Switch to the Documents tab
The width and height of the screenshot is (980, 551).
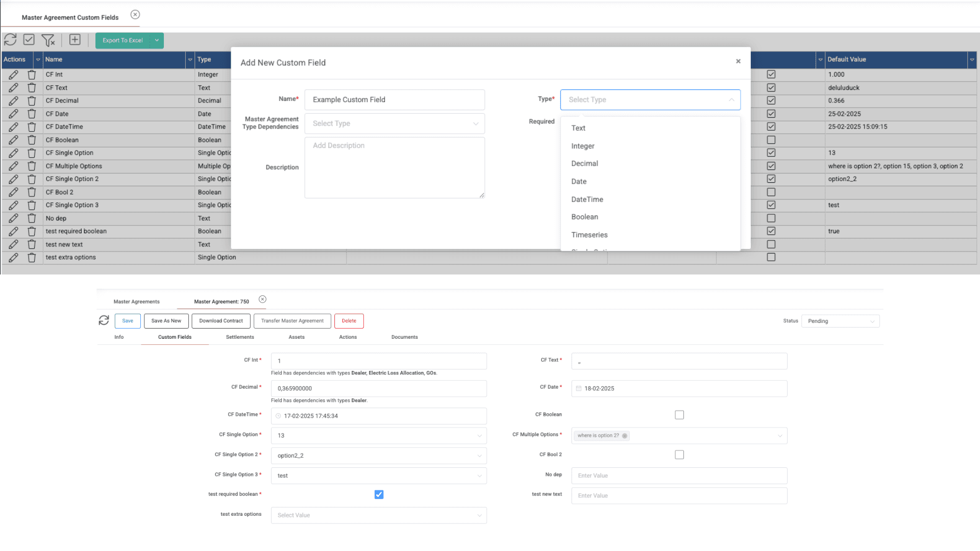(404, 337)
